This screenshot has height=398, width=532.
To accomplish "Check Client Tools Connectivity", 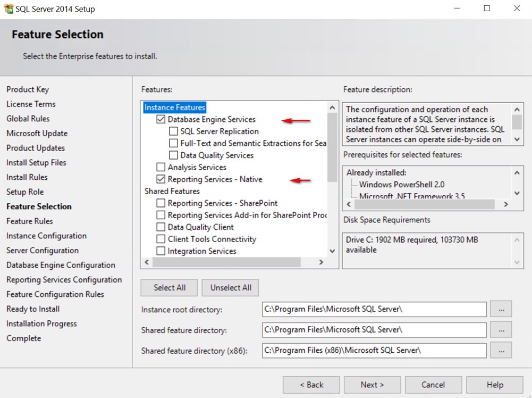I will tap(161, 239).
